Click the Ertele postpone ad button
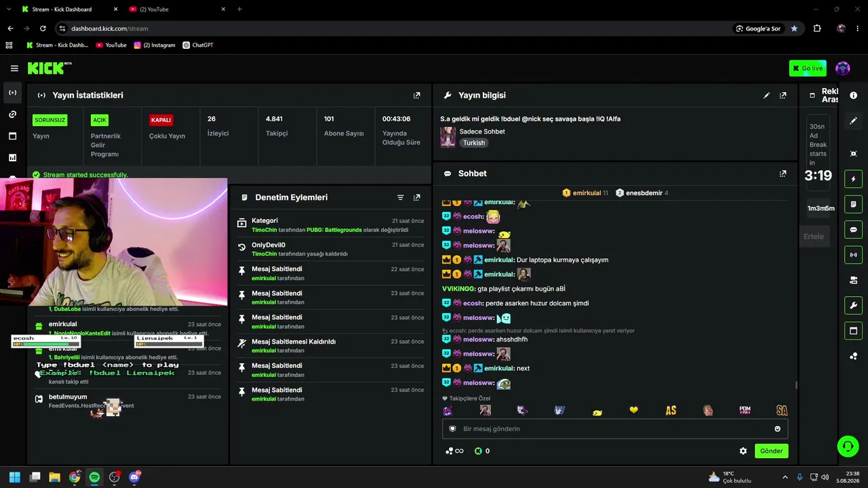The width and height of the screenshot is (868, 488). coord(814,237)
